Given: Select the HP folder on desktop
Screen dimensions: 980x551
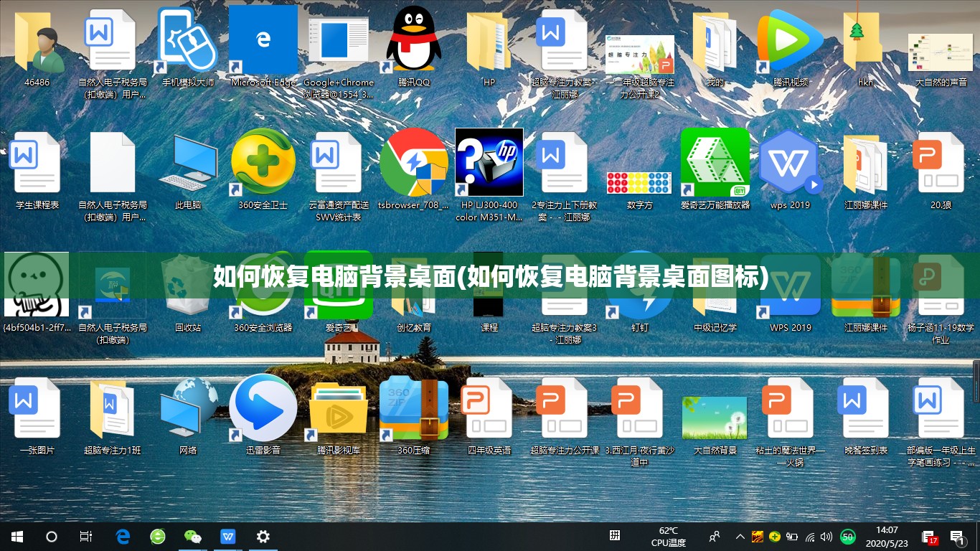Looking at the screenshot, I should click(489, 42).
